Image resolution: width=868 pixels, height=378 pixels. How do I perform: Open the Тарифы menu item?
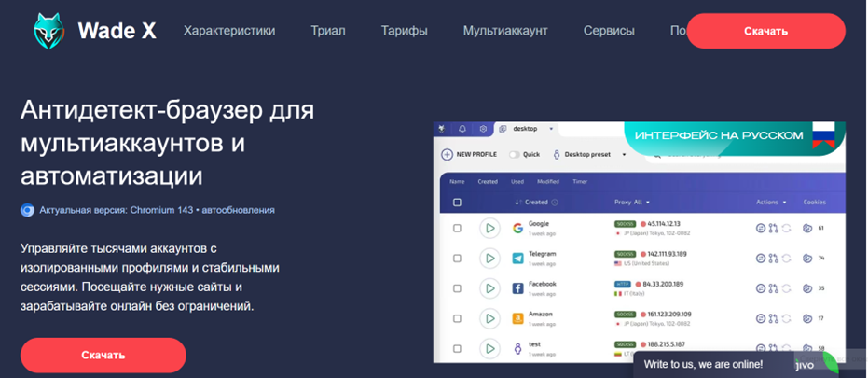point(404,31)
